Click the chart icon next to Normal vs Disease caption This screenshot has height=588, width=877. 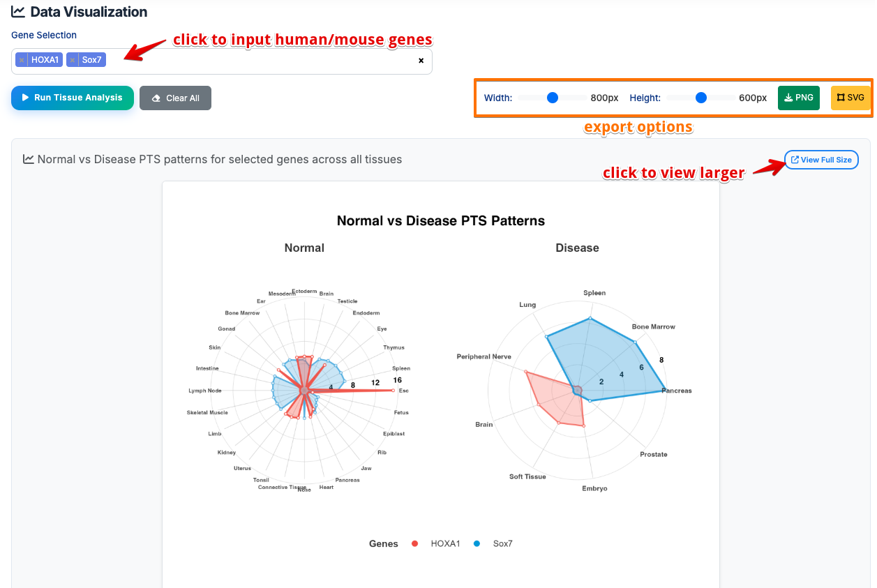pos(27,159)
